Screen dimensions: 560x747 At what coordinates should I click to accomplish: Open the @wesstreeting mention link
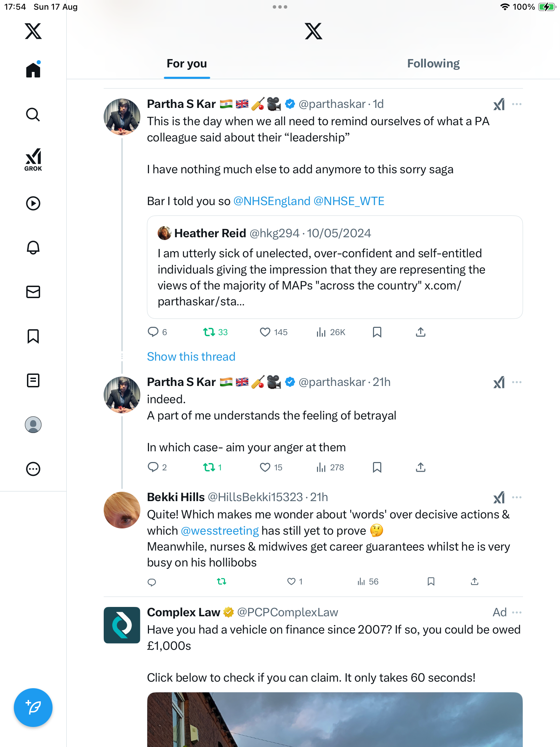click(x=220, y=531)
